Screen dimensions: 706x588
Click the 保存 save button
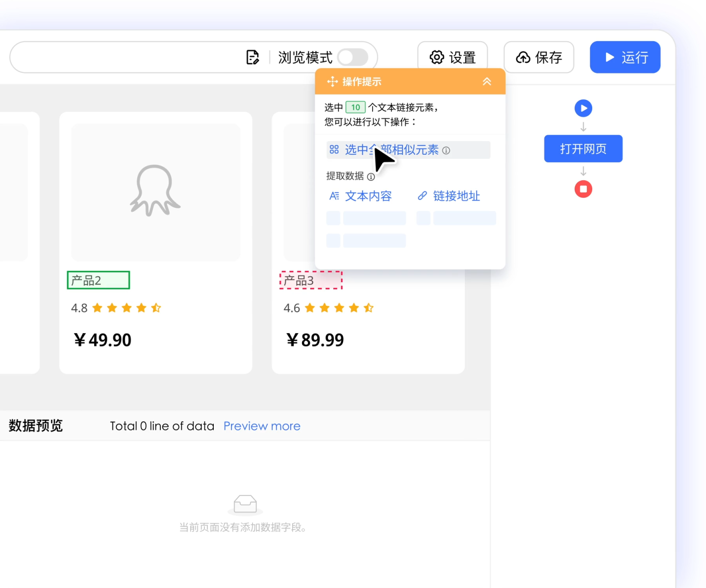(x=539, y=57)
